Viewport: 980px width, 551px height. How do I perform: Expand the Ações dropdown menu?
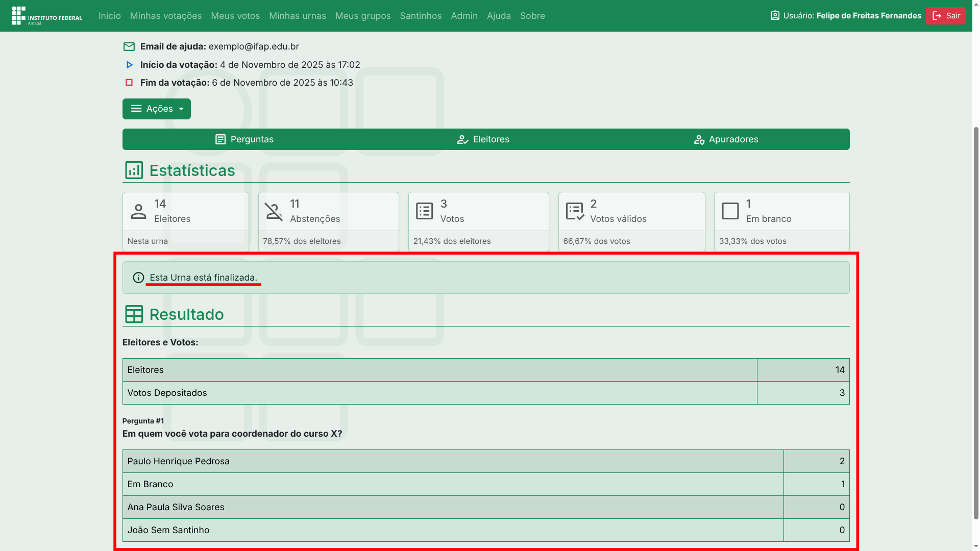(157, 109)
